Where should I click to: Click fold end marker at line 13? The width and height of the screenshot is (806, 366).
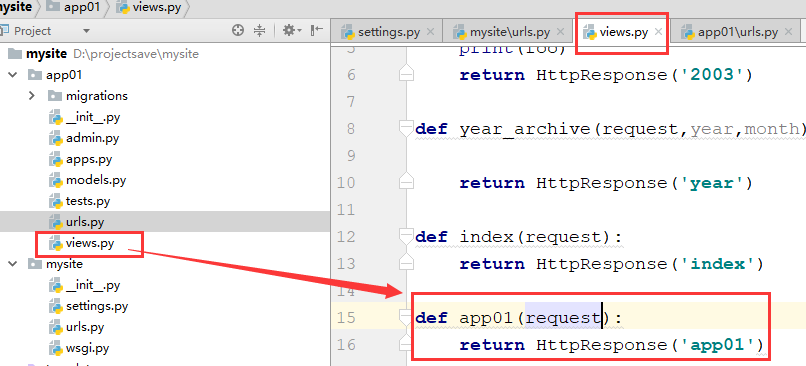(x=406, y=263)
